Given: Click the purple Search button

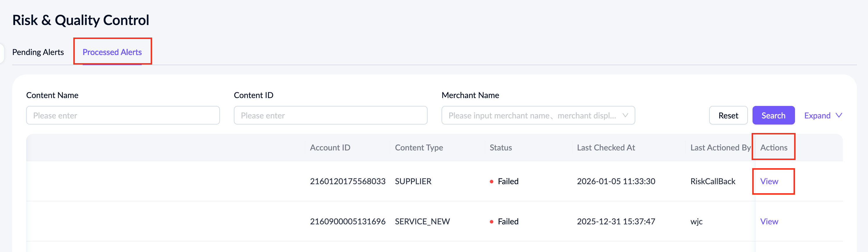Looking at the screenshot, I should click(x=773, y=116).
